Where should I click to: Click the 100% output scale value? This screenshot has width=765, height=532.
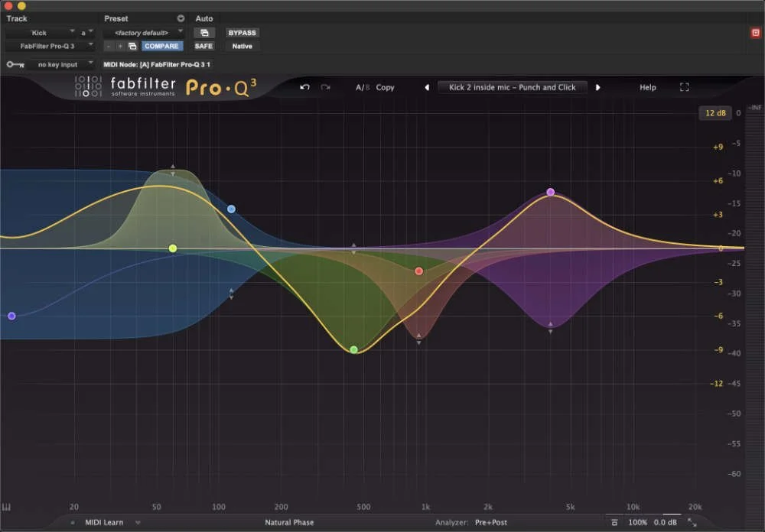638,522
